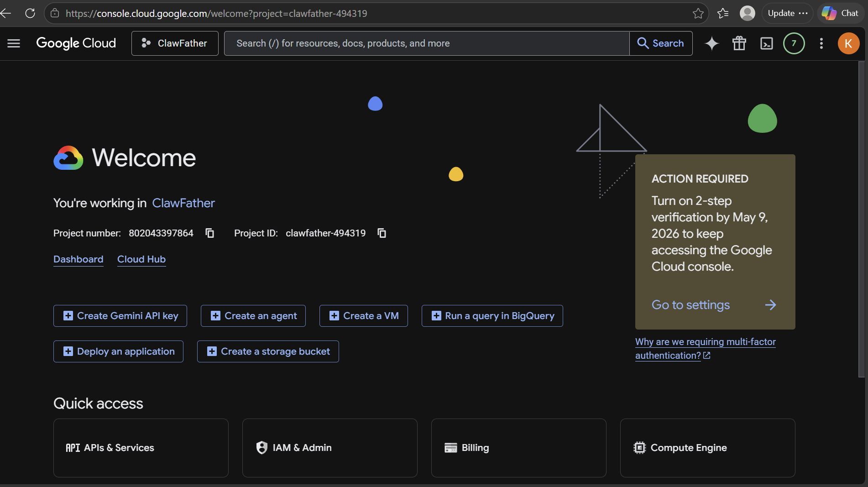Click Run a query in BigQuery
868x487 pixels.
(492, 316)
